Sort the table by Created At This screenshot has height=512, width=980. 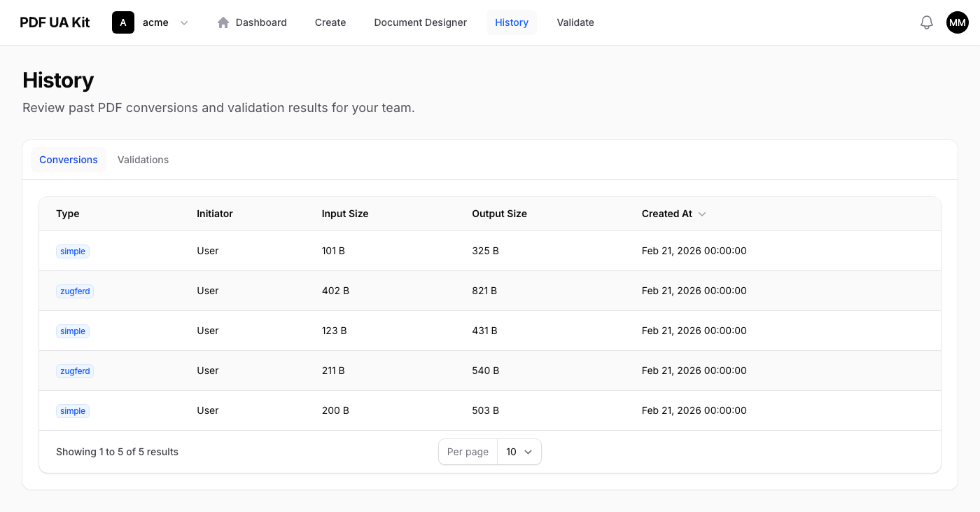coord(666,214)
